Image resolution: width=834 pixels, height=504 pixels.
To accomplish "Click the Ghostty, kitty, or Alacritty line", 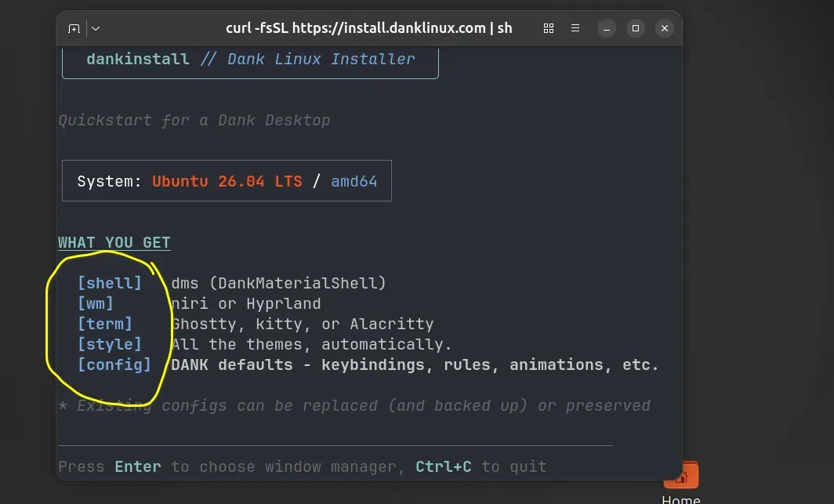I will click(302, 324).
